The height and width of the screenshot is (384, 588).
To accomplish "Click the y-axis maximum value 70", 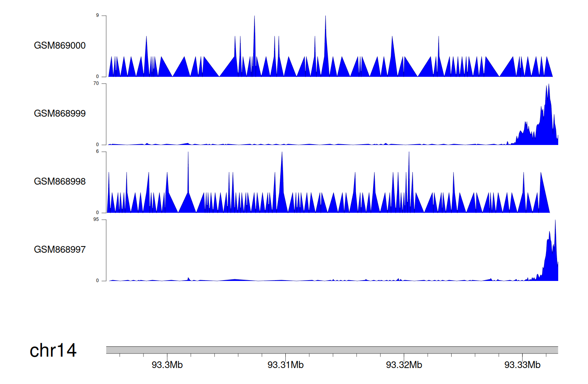I will coord(96,83).
